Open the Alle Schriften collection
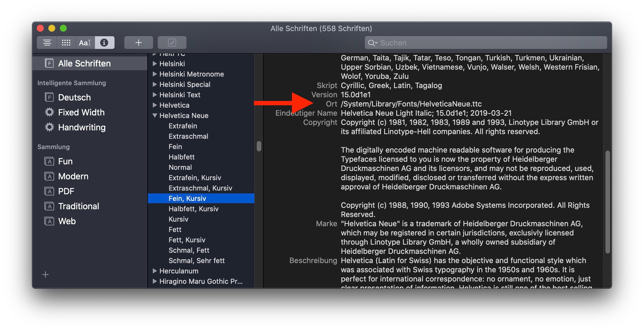The height and width of the screenshot is (331, 644). coord(84,63)
